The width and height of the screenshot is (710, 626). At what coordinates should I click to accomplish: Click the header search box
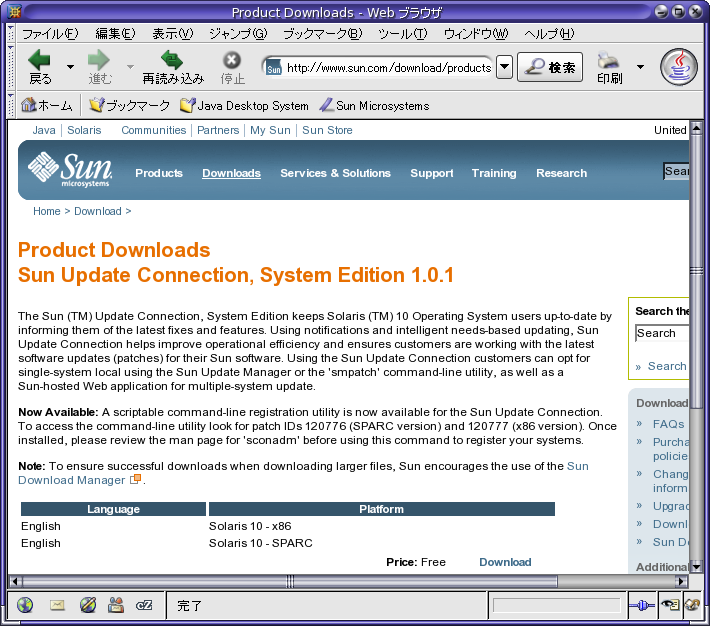pos(676,171)
